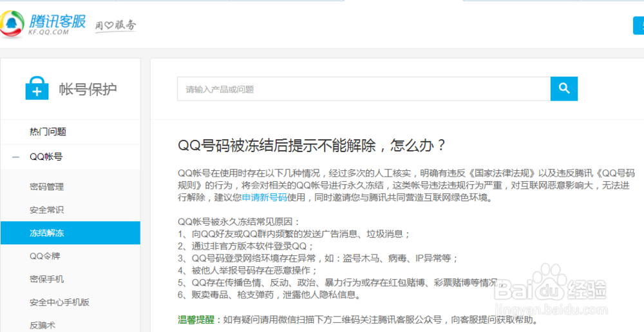Screen dimensions: 644x332
Task: Open the 安全中心手机版 sidebar item
Action: (59, 302)
